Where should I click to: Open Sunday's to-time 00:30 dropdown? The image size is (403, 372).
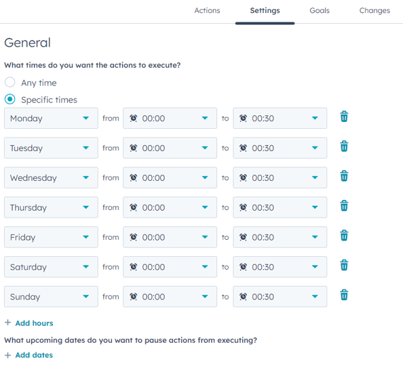[280, 296]
